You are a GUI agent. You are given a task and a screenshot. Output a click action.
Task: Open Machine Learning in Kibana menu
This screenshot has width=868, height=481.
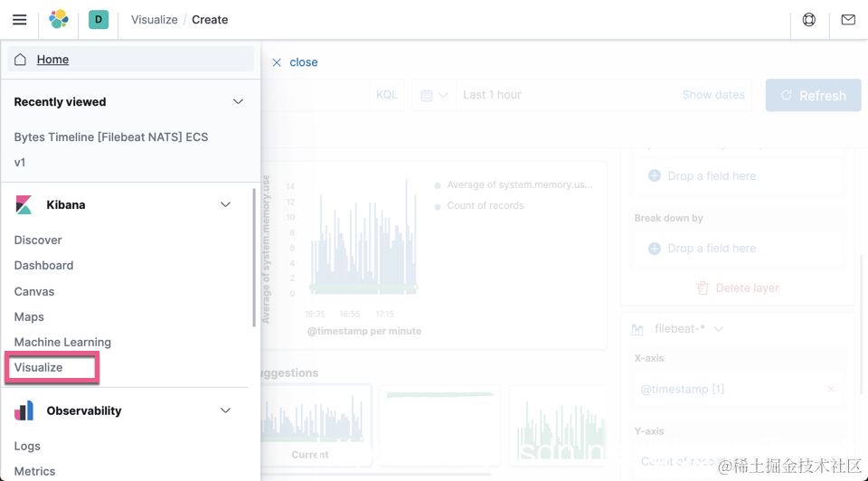point(62,342)
